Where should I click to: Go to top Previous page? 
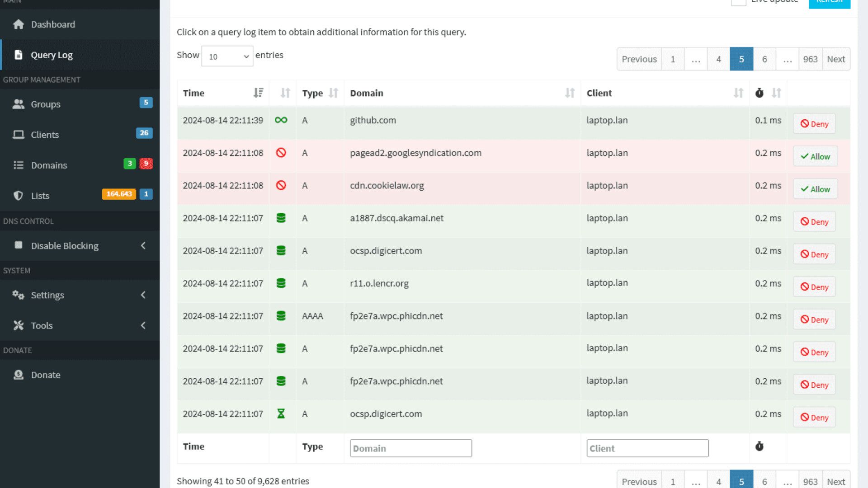(639, 59)
